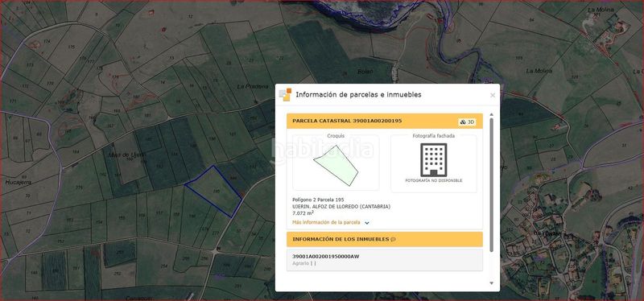Click the 'Agrario' use label

(300, 263)
